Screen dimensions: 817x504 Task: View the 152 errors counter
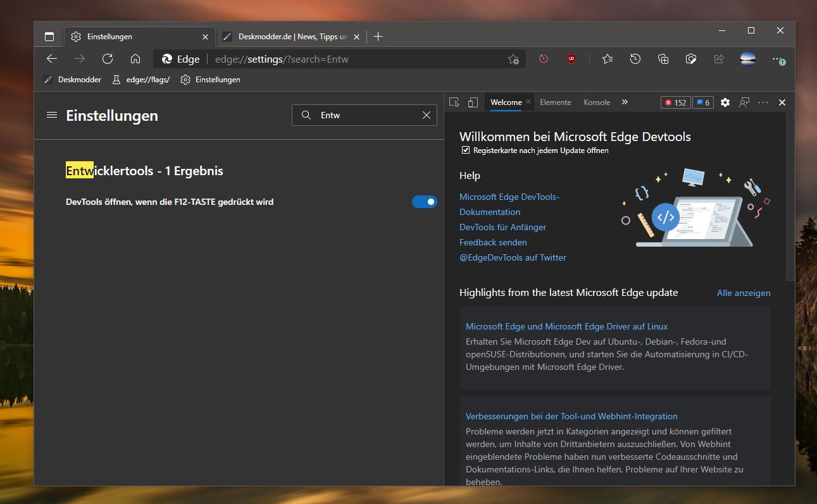[675, 102]
